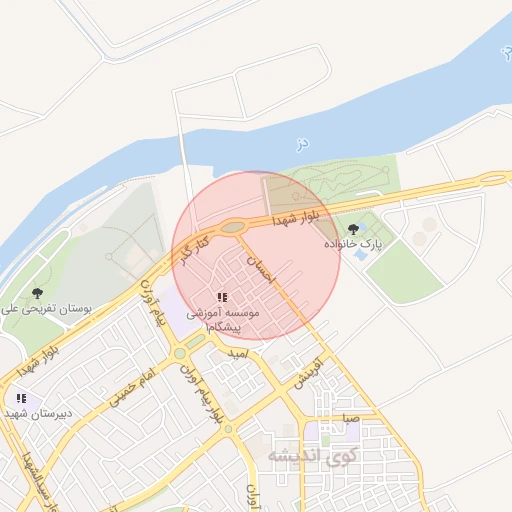Click the صبا street label
Viewport: 512px width, 512px height.
pos(351,418)
